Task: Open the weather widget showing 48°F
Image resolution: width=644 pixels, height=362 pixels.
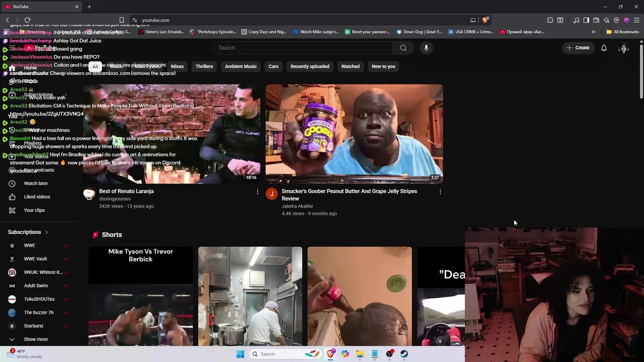Action: point(24,354)
